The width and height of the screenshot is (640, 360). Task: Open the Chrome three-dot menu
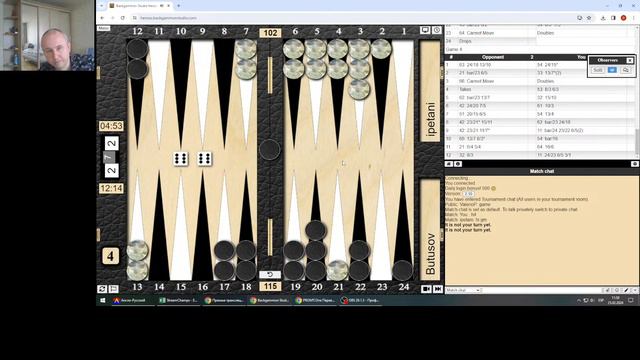[x=634, y=18]
